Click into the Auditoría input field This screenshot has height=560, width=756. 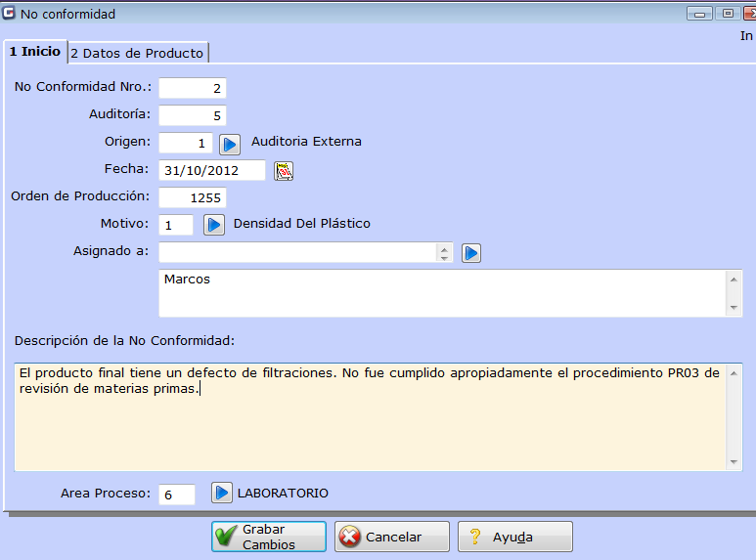tap(193, 115)
